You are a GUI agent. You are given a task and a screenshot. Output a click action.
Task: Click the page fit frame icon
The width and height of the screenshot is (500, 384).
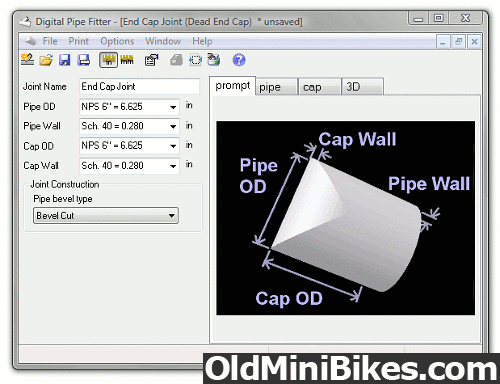click(x=195, y=60)
